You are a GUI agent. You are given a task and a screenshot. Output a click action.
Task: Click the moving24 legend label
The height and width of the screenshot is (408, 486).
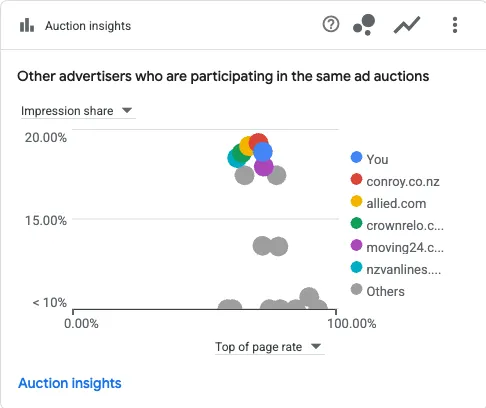405,247
